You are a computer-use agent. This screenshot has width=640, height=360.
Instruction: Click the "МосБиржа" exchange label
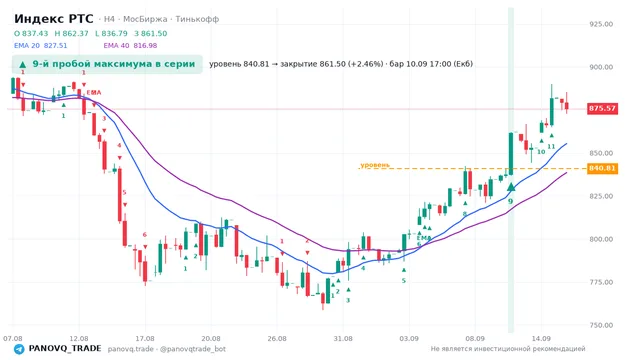click(x=145, y=19)
